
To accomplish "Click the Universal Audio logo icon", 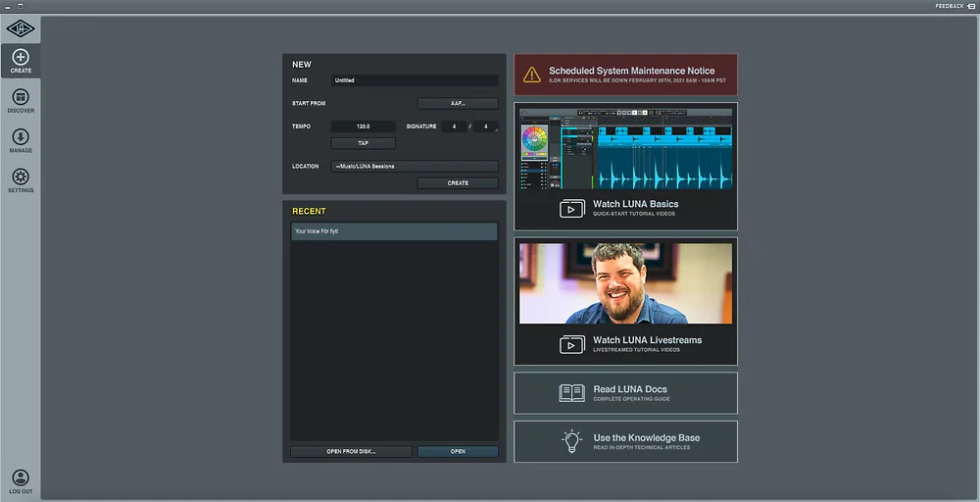I will pyautogui.click(x=21, y=28).
